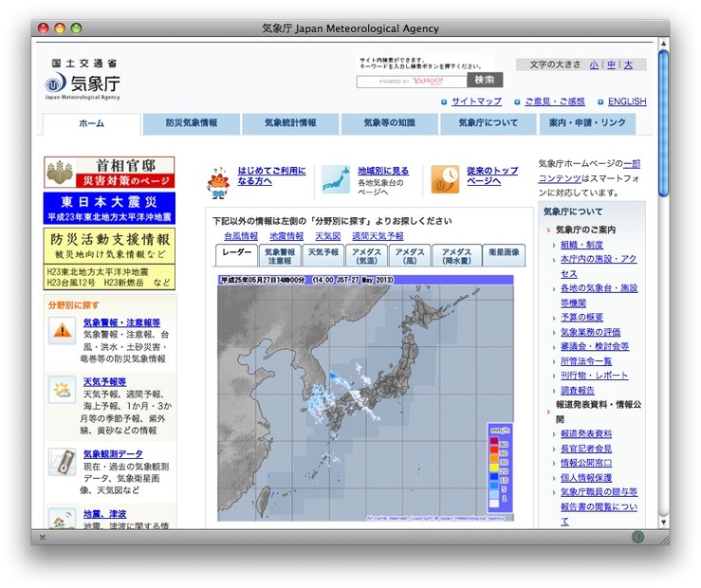Click the orange clock icon for 従来のトップページへ
The image size is (701, 588).
[445, 179]
